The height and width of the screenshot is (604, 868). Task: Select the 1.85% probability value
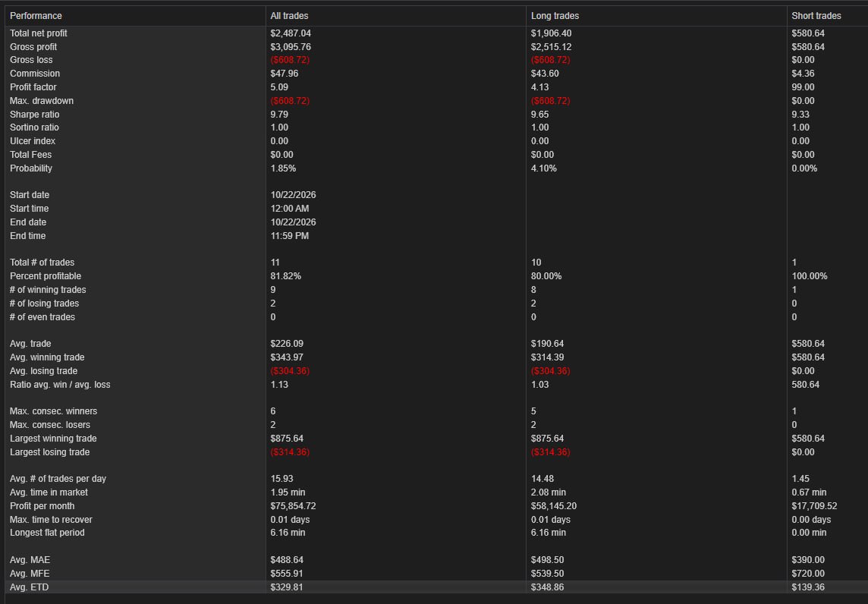point(284,168)
